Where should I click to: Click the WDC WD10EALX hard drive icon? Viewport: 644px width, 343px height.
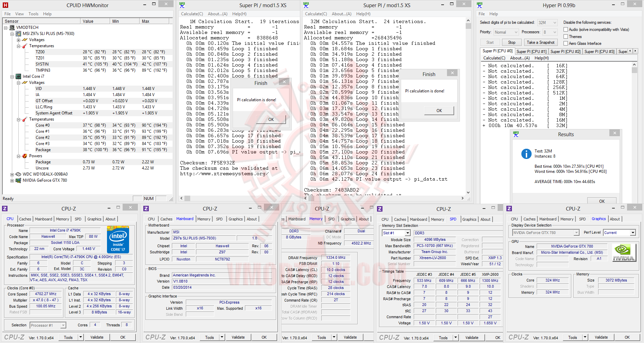(19, 174)
